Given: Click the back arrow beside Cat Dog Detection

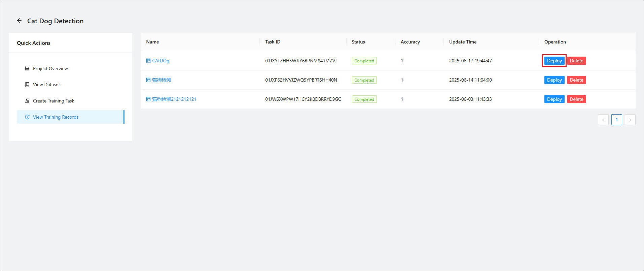Looking at the screenshot, I should tap(19, 21).
